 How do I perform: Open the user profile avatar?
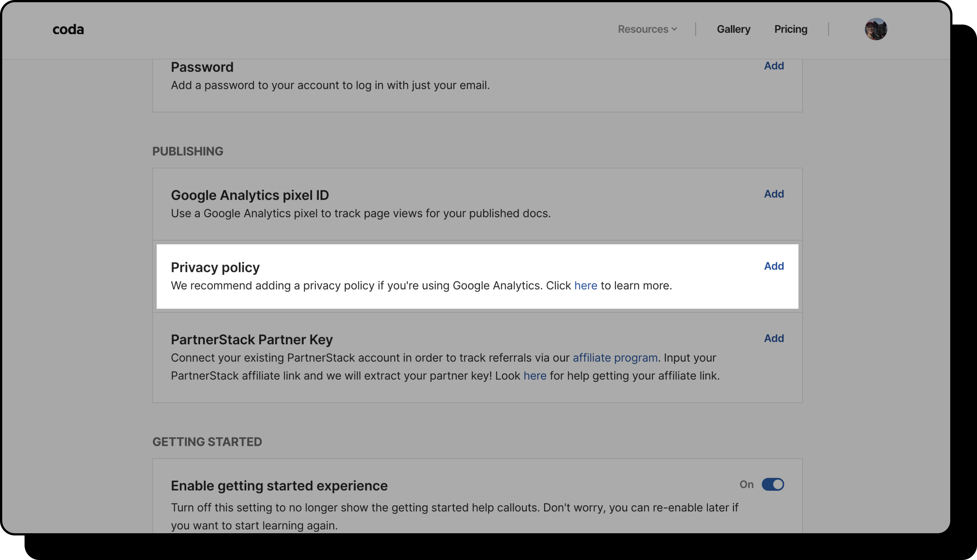pyautogui.click(x=875, y=29)
